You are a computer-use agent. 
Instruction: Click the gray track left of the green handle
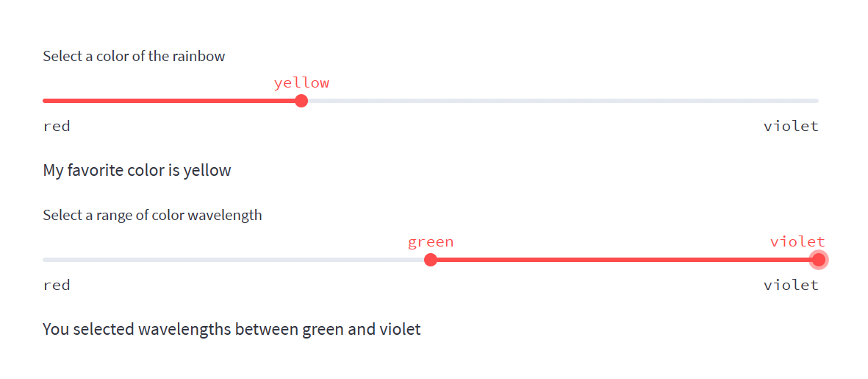click(x=235, y=260)
